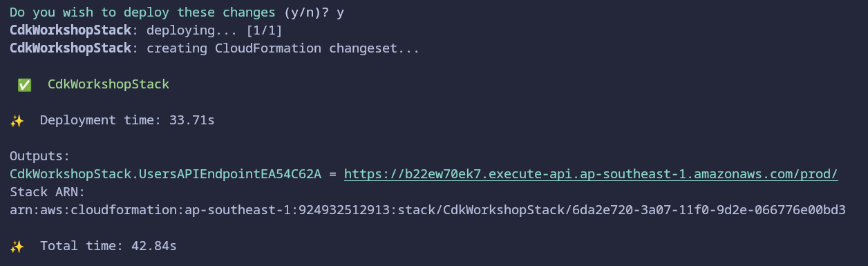Click the Deployment time 33.71s text
Image resolution: width=868 pixels, height=266 pixels.
click(127, 120)
